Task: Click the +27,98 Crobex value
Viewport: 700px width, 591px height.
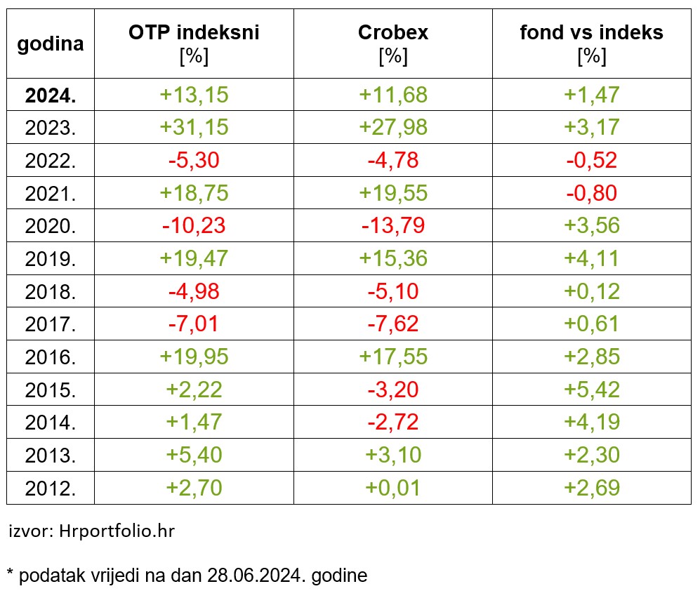Action: pos(392,127)
